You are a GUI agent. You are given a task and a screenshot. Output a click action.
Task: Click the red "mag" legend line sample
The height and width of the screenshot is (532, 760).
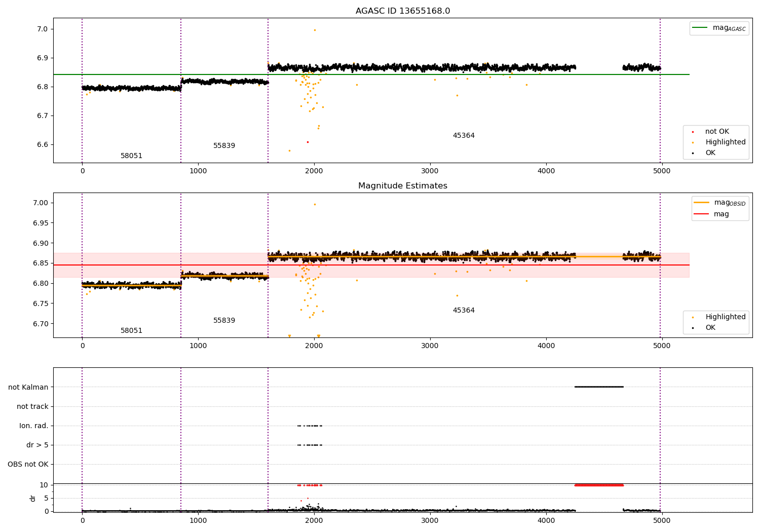[702, 214]
